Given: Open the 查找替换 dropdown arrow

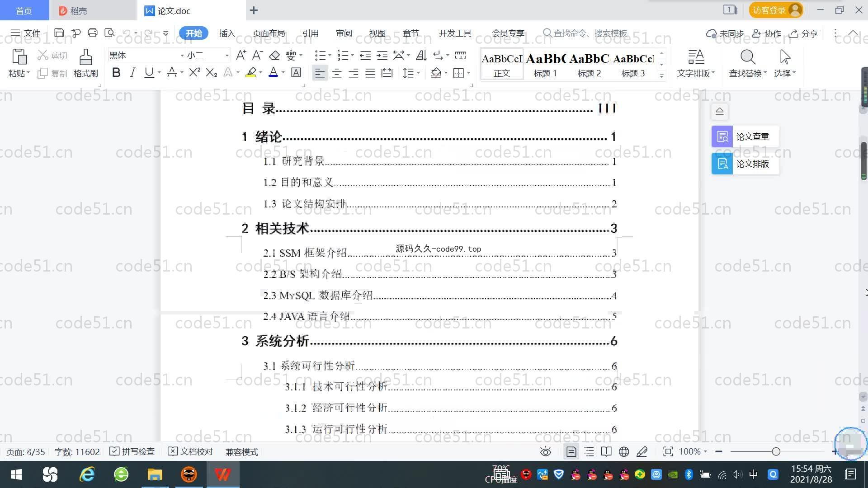Looking at the screenshot, I should tap(765, 73).
